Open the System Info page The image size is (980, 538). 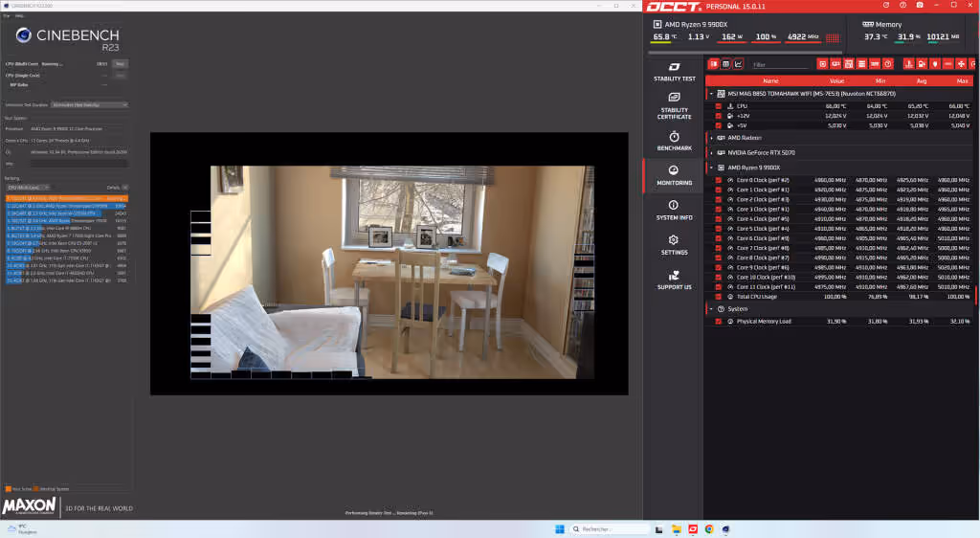pyautogui.click(x=674, y=210)
